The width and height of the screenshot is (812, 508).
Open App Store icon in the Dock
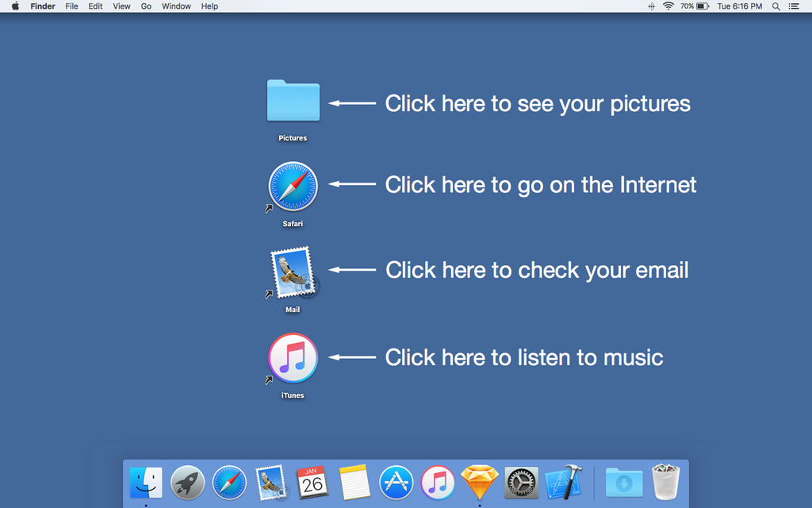(x=396, y=483)
